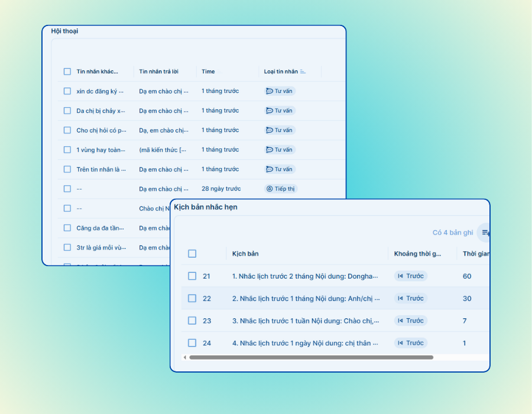This screenshot has height=414, width=532.
Task: Open '3. Nhắc lịch trước 1 tuần' script
Action: (x=305, y=321)
